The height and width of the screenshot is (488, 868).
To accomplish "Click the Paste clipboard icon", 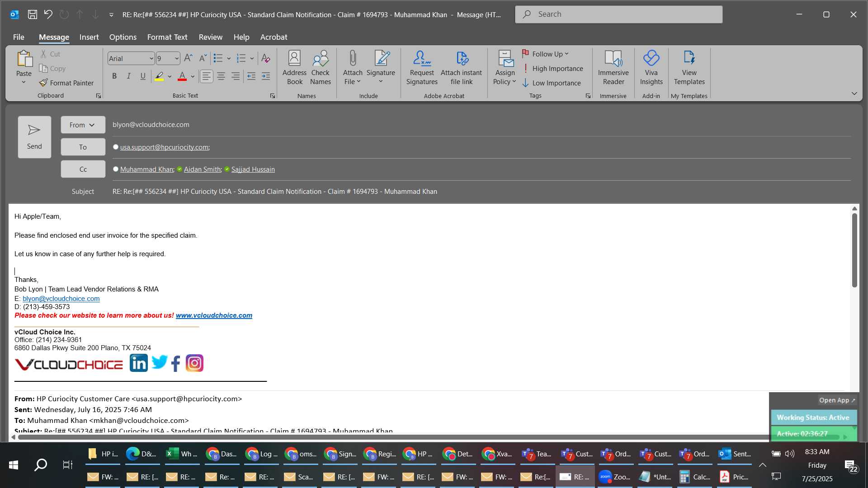I will (24, 59).
